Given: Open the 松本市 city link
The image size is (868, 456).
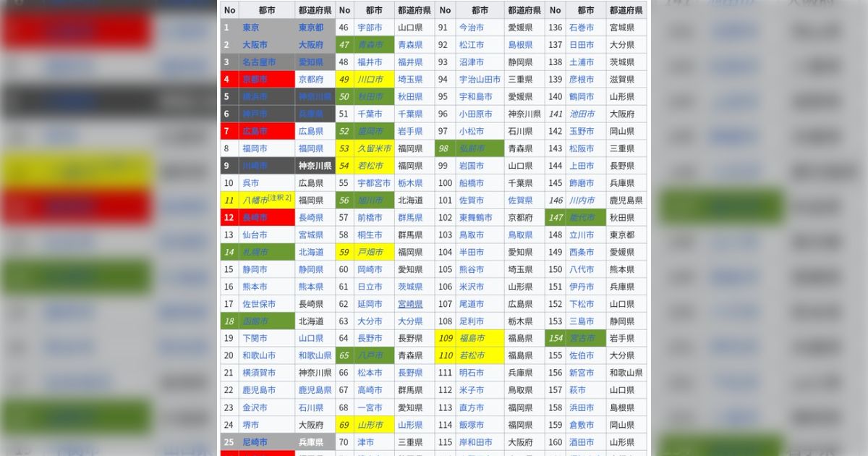Looking at the screenshot, I should [x=370, y=373].
